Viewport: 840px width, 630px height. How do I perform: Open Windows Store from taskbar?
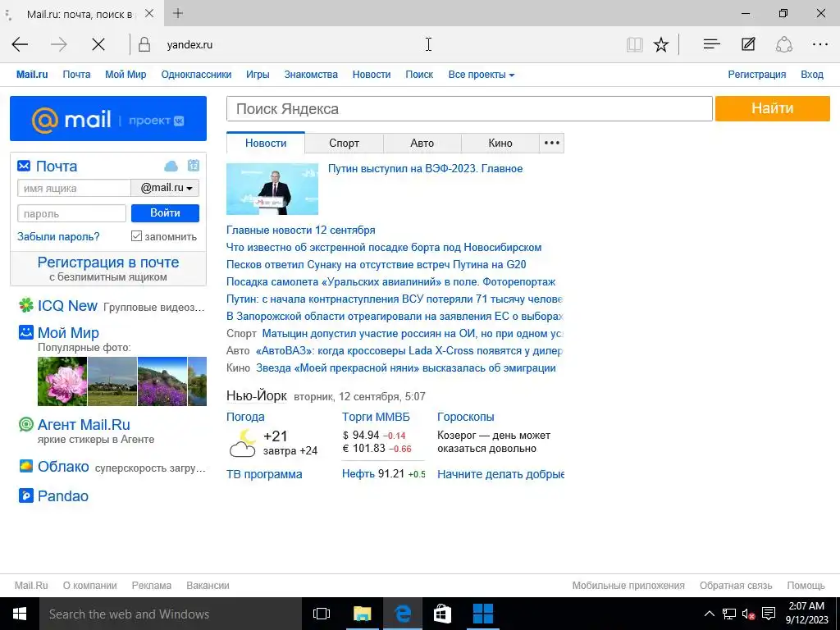[442, 614]
